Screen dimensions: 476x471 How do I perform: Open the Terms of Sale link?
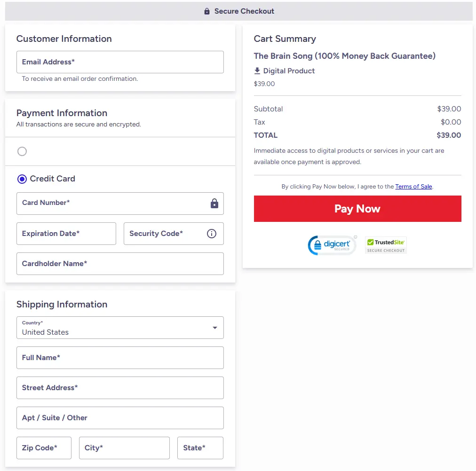pyautogui.click(x=413, y=187)
